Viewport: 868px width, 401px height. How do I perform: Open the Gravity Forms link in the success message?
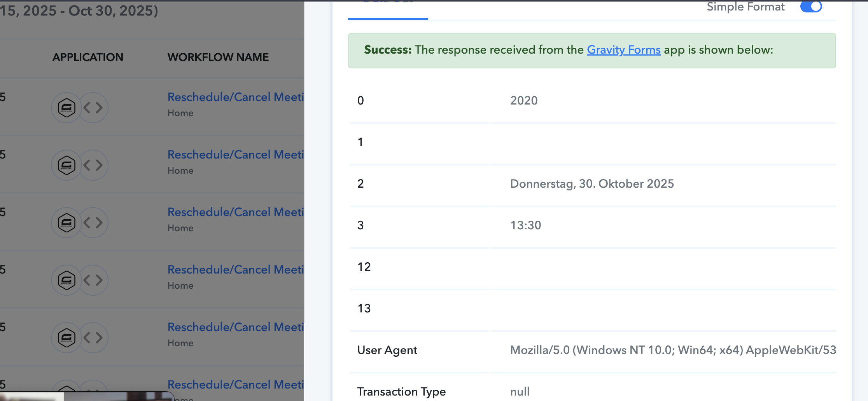click(x=624, y=50)
